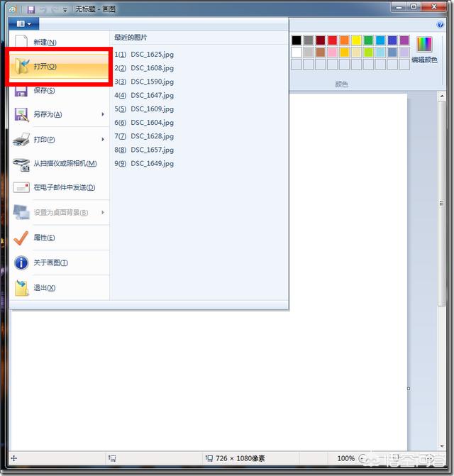Click the Exit (退出) icon
Image resolution: width=454 pixels, height=476 pixels.
click(21, 287)
